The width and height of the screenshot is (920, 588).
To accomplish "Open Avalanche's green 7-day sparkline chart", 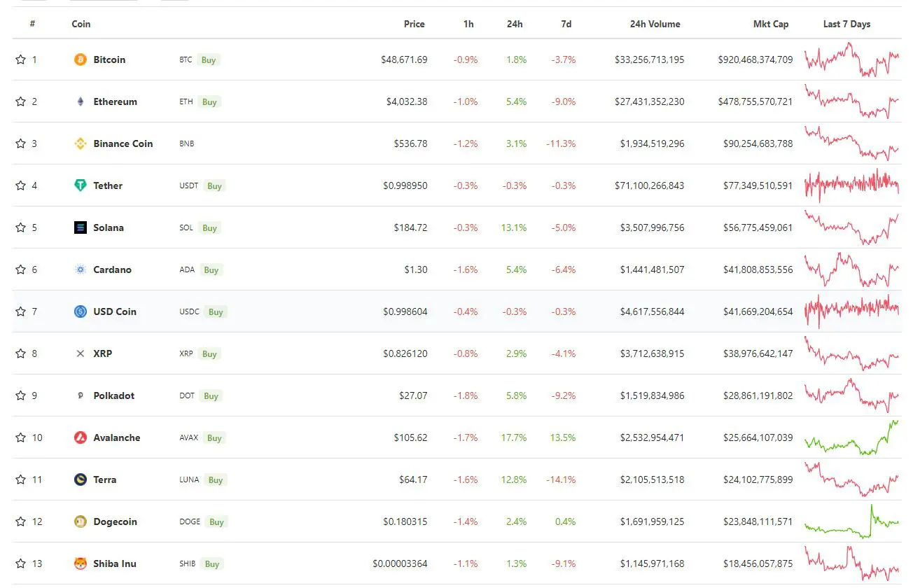I will (852, 437).
